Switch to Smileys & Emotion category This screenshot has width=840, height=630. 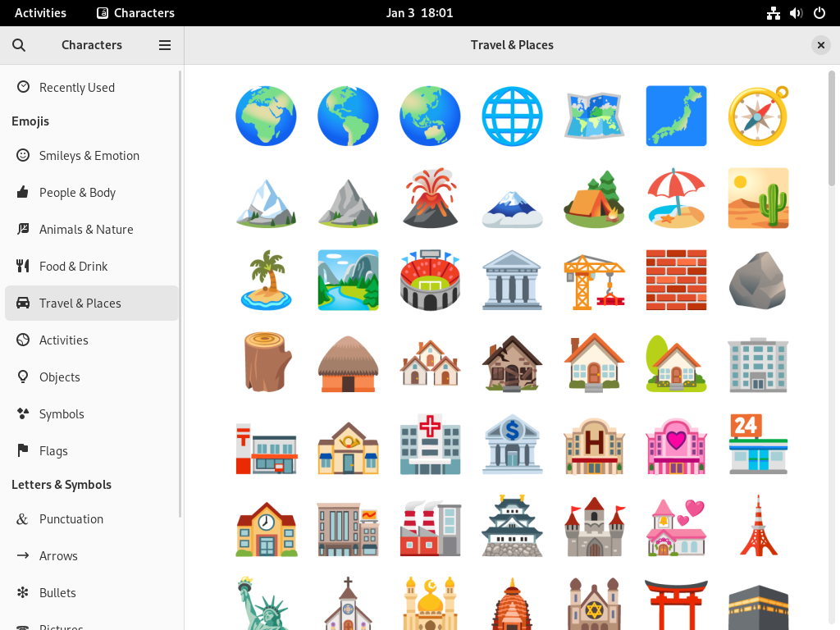tap(92, 155)
